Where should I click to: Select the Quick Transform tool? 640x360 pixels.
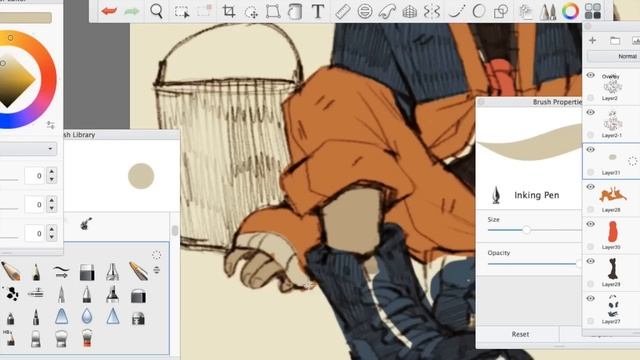click(x=251, y=12)
